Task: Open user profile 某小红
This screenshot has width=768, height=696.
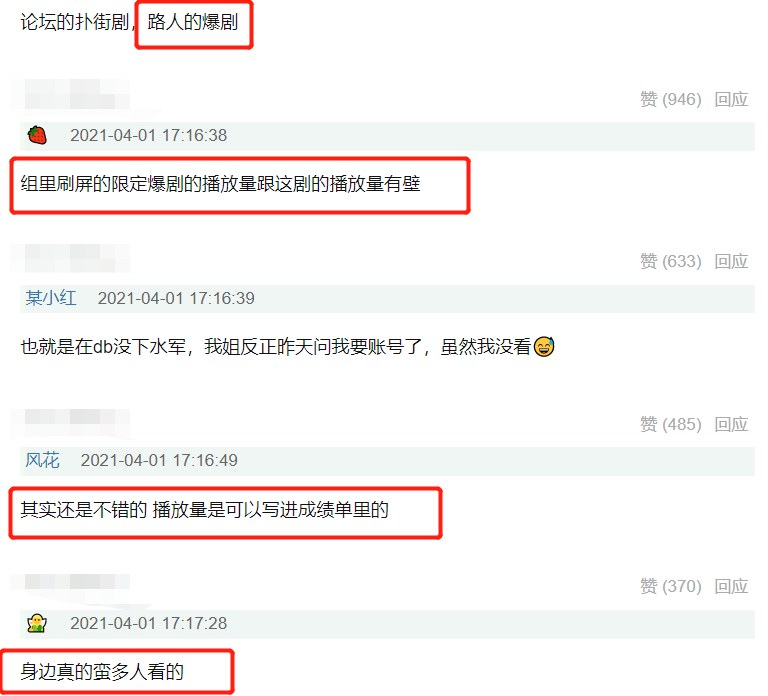Action: click(51, 298)
